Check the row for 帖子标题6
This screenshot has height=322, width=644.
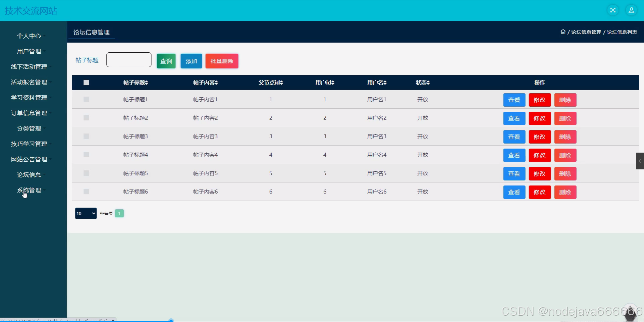86,192
